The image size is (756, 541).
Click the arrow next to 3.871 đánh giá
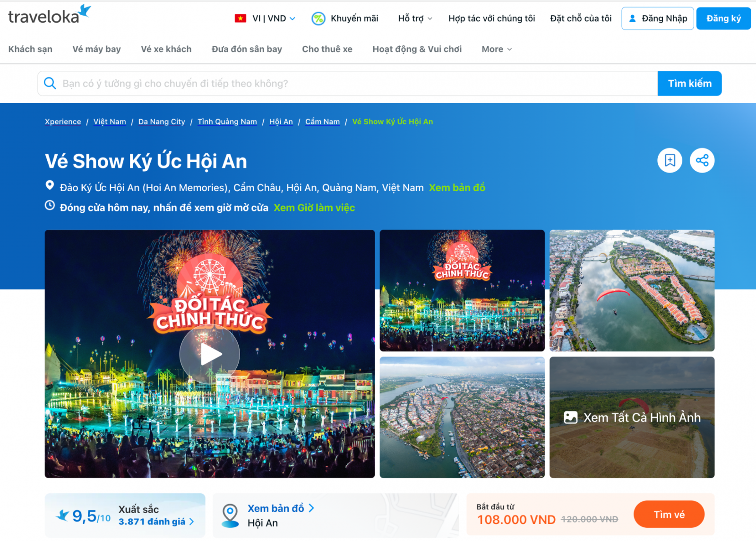(191, 522)
